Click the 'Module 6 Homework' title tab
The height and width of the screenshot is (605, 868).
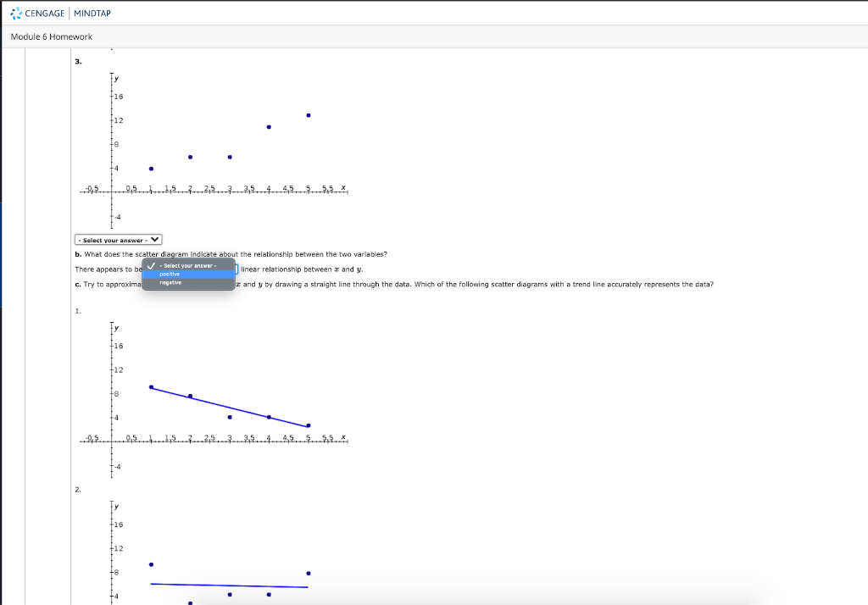(x=51, y=36)
